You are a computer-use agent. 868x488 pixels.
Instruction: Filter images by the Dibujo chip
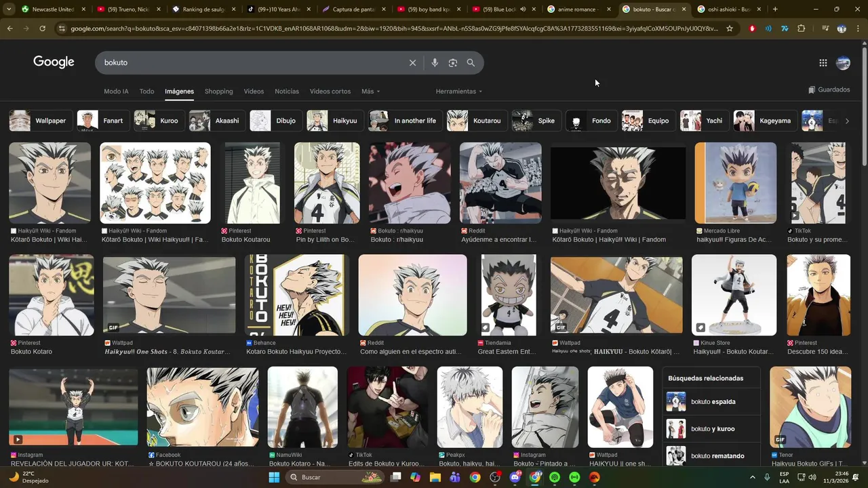click(x=275, y=121)
